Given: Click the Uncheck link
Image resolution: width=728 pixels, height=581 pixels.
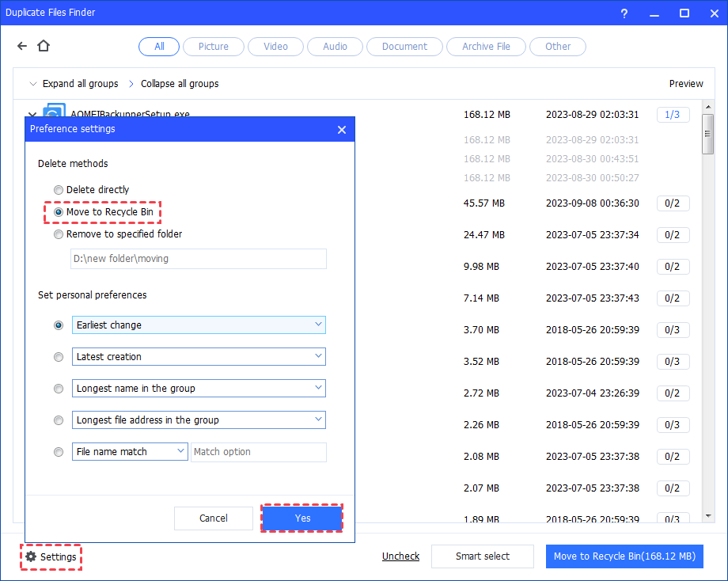Looking at the screenshot, I should (400, 556).
